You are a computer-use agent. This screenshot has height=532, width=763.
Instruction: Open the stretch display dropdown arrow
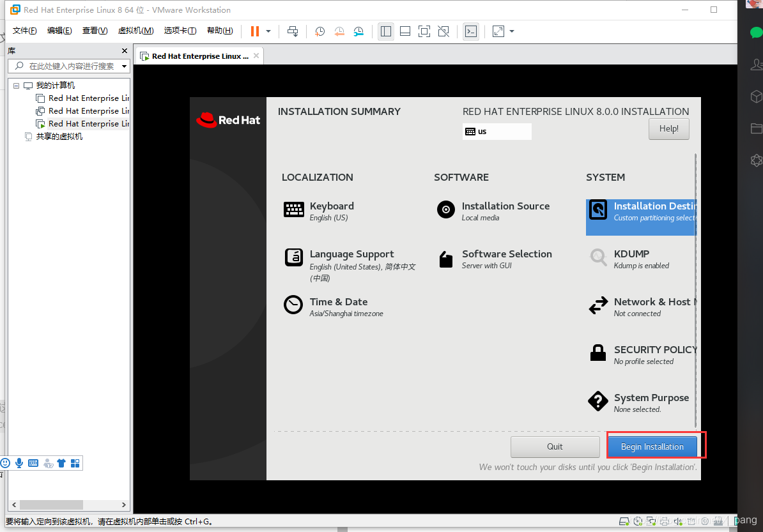[x=512, y=31]
